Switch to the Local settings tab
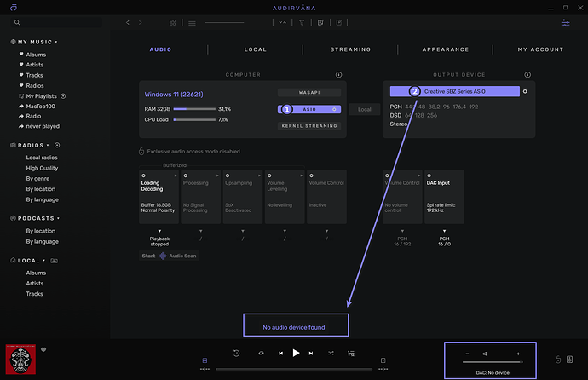588x380 pixels. point(256,49)
